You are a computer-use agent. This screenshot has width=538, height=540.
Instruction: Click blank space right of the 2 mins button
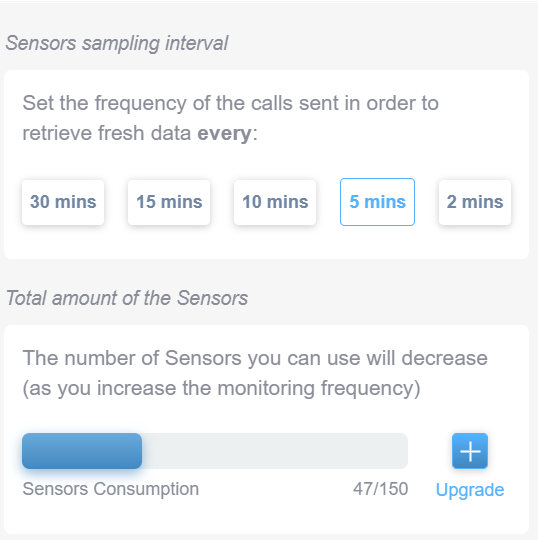coord(520,202)
